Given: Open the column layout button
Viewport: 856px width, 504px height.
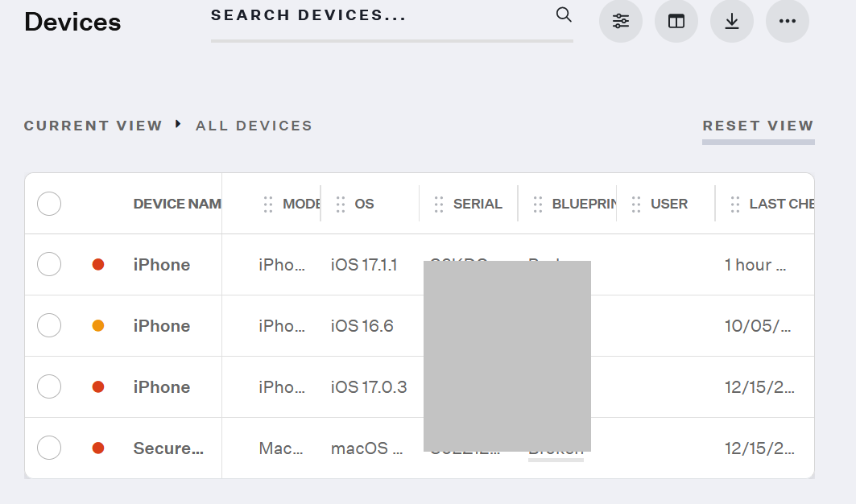Looking at the screenshot, I should [676, 22].
